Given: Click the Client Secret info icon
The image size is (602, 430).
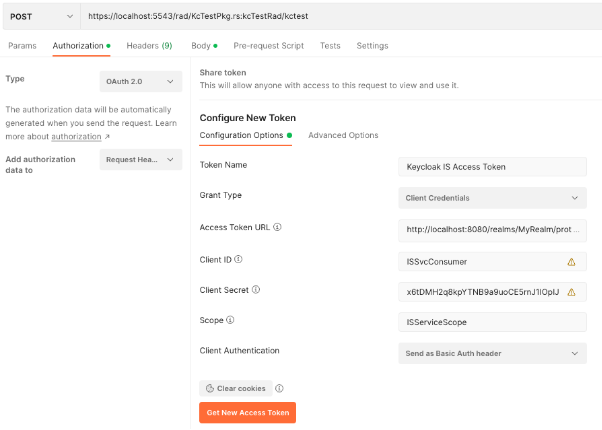Looking at the screenshot, I should click(x=256, y=289).
